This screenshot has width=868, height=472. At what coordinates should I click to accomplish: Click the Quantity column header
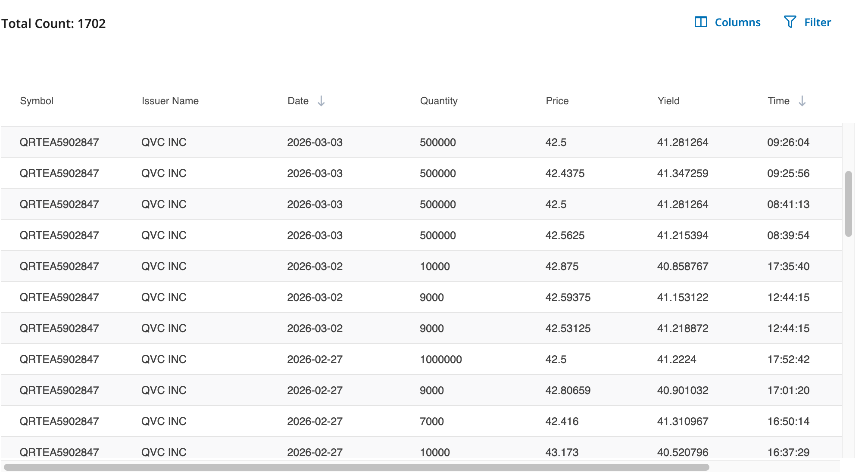[439, 101]
